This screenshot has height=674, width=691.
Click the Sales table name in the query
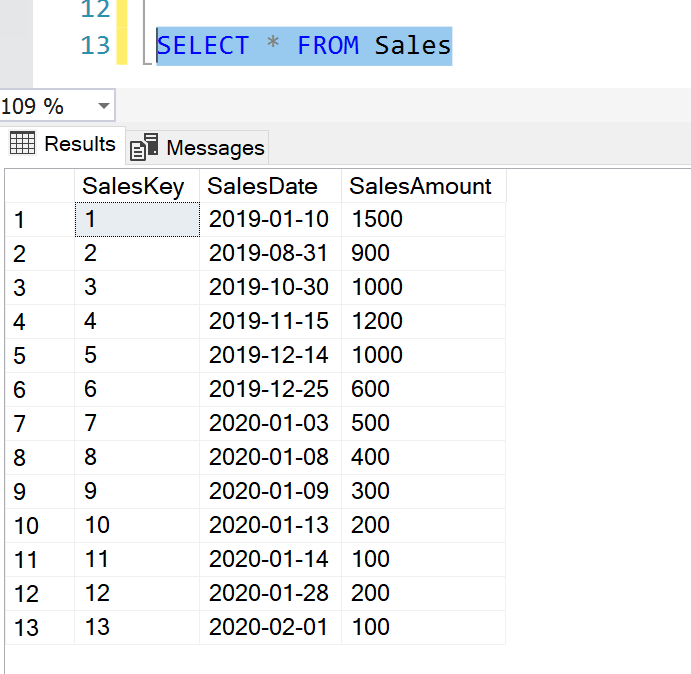413,46
